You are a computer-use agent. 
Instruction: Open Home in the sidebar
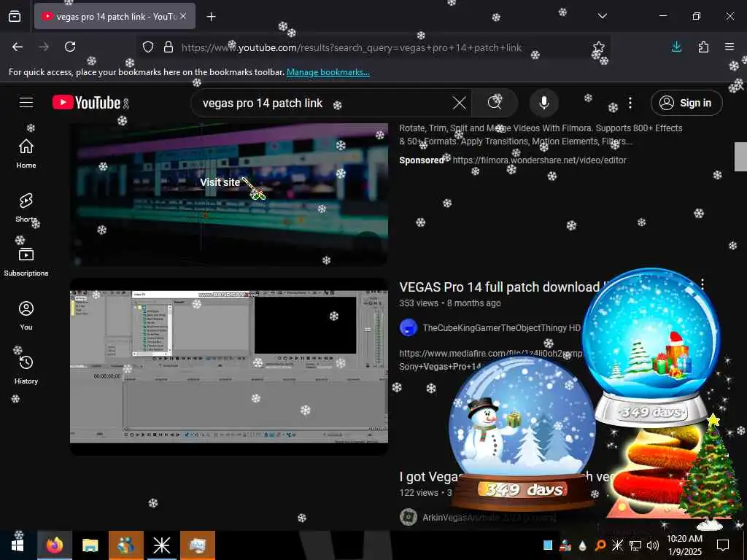click(26, 153)
